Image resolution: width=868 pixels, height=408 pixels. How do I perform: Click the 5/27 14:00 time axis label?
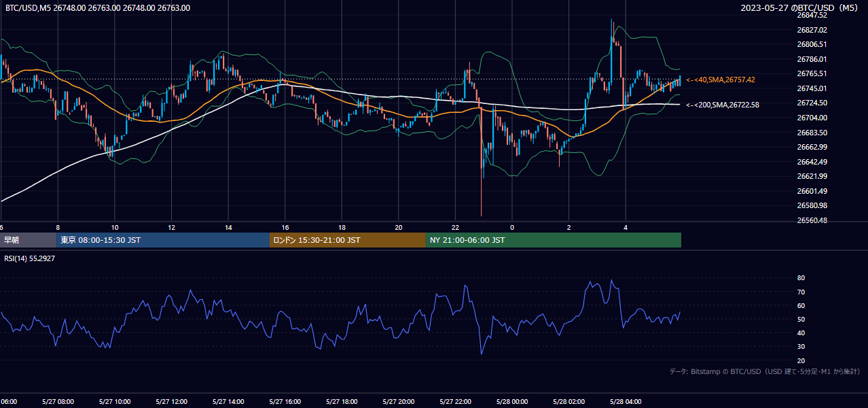click(x=228, y=402)
